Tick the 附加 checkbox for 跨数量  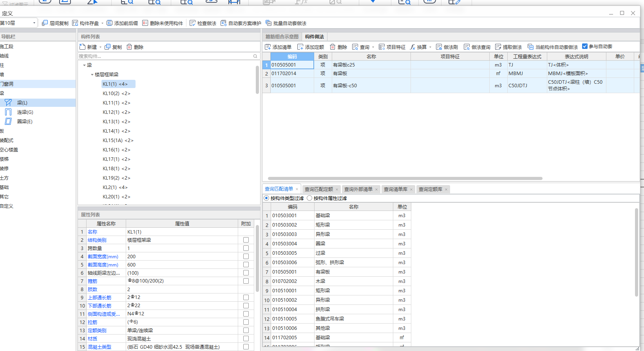[x=246, y=248]
